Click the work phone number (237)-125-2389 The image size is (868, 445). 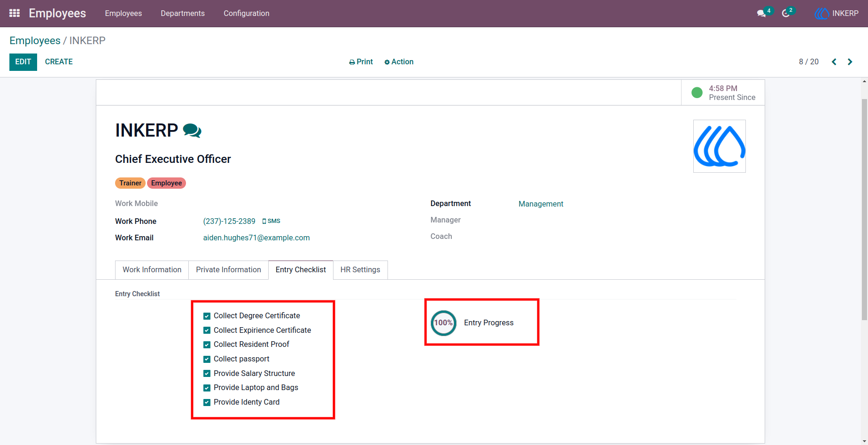pyautogui.click(x=229, y=222)
